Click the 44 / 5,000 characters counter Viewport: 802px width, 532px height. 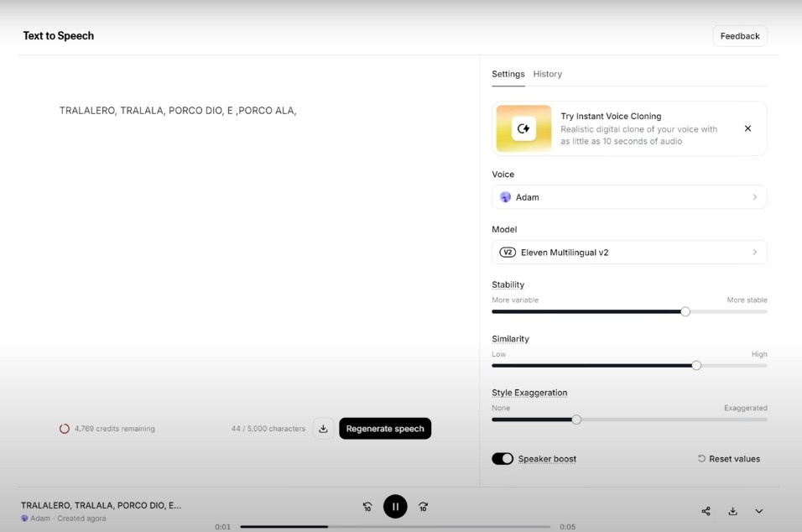[268, 429]
